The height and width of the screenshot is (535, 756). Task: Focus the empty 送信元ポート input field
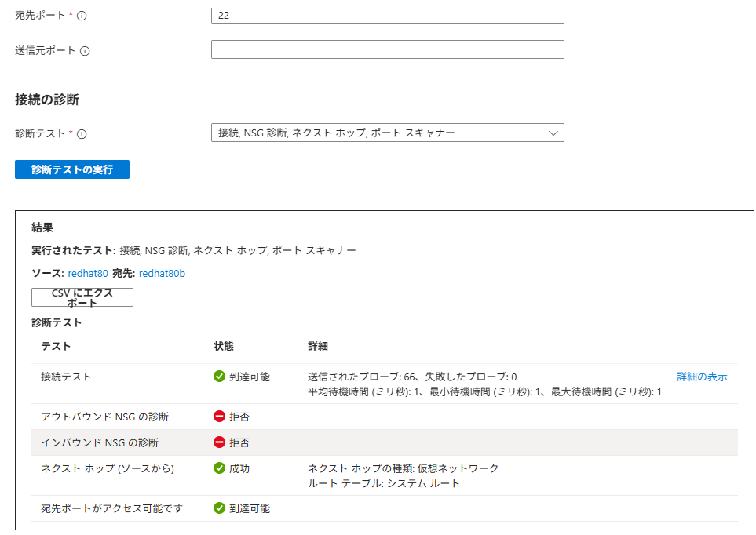click(388, 49)
